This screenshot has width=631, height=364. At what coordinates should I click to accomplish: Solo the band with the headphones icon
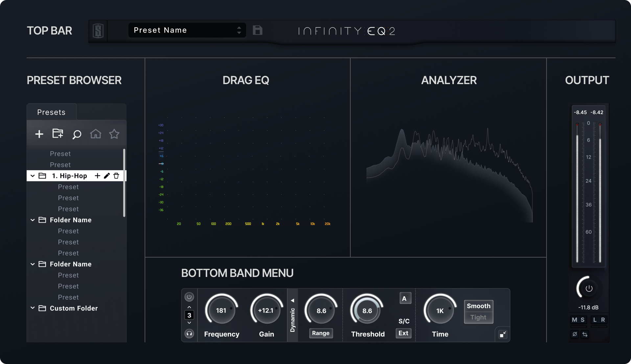189,333
